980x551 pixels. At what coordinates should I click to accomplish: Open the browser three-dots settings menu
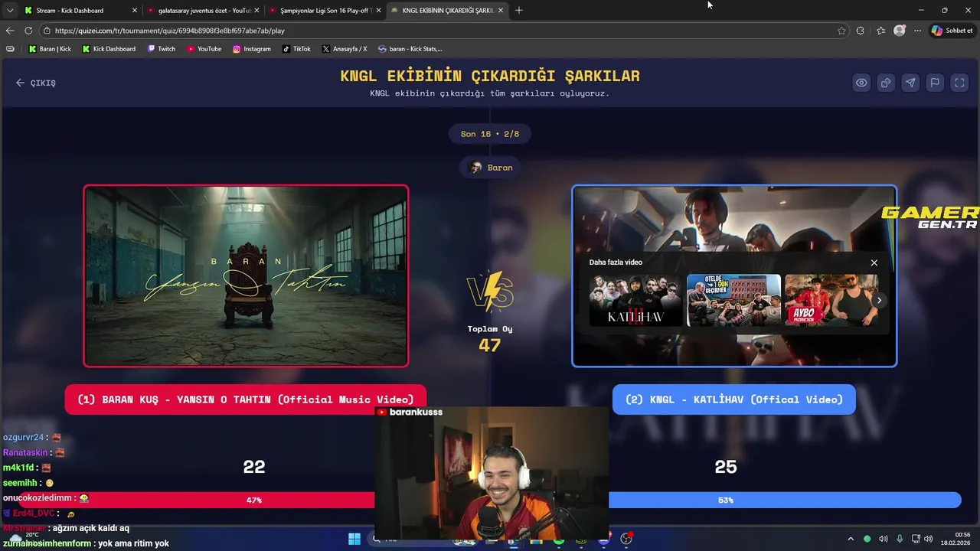pos(917,31)
